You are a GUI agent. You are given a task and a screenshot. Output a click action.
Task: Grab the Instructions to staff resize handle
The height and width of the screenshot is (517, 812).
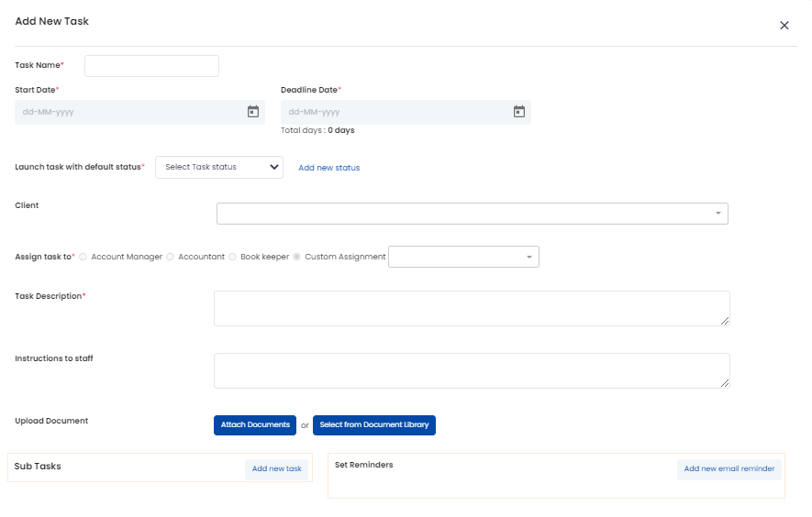click(x=725, y=383)
